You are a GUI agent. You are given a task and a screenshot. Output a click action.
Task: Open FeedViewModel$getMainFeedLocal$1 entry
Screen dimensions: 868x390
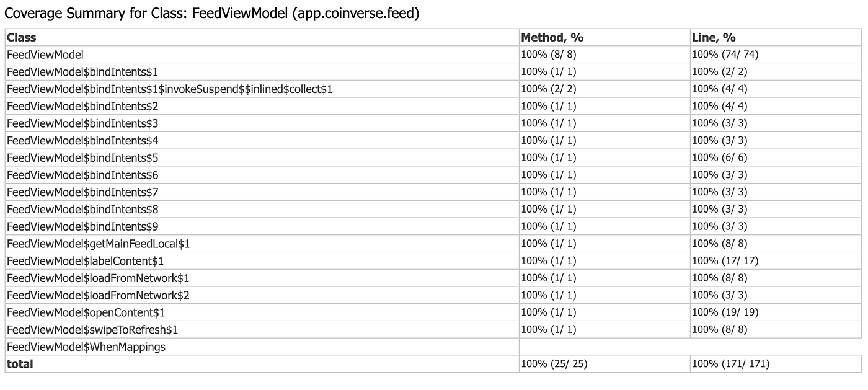click(98, 244)
